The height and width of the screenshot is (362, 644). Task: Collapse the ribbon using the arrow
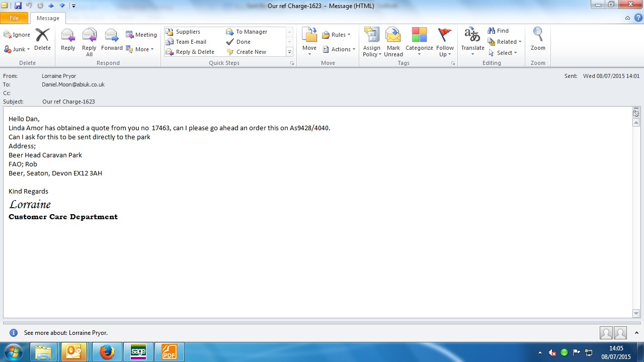[x=627, y=18]
